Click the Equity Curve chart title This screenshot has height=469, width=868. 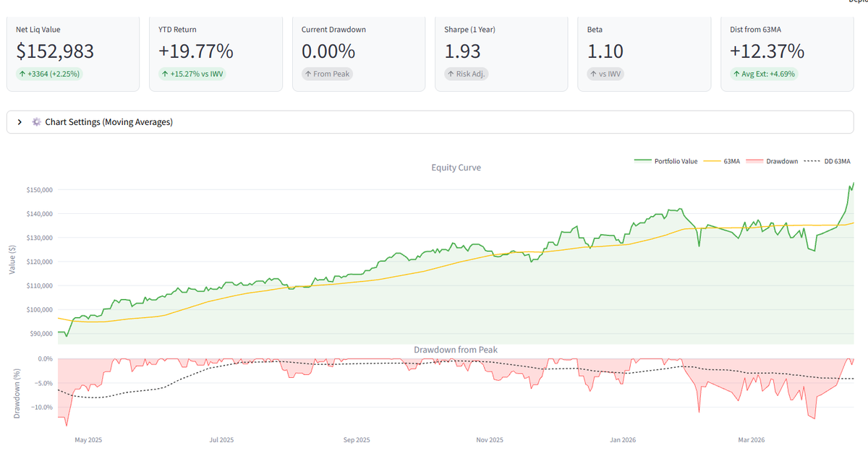(456, 168)
